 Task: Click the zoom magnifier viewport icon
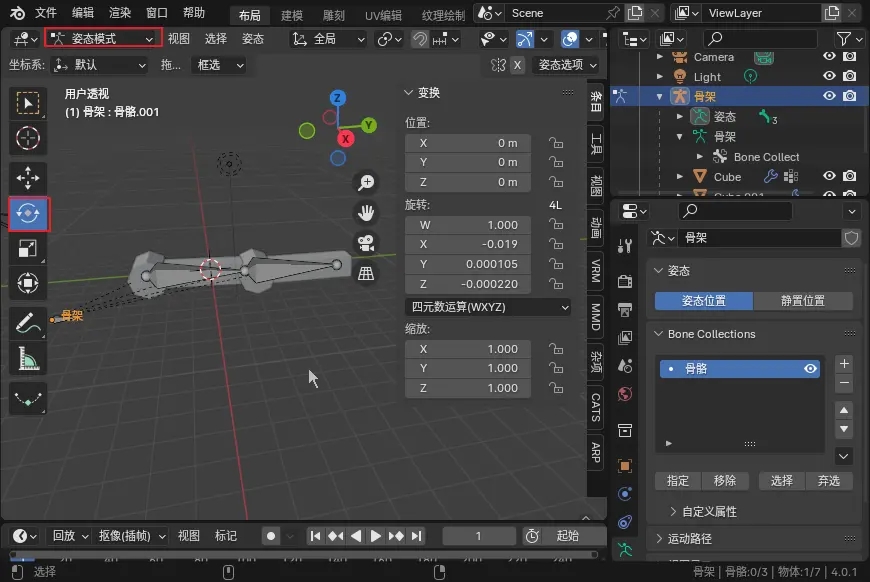367,182
